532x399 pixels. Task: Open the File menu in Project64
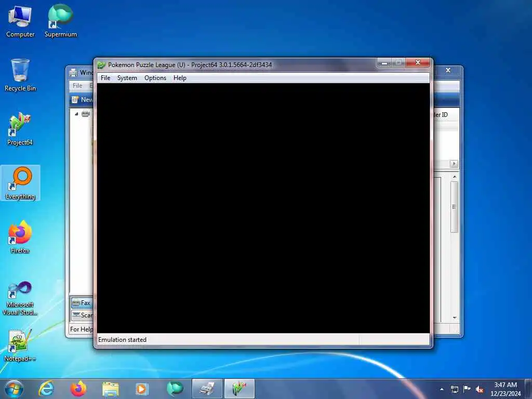pos(105,78)
